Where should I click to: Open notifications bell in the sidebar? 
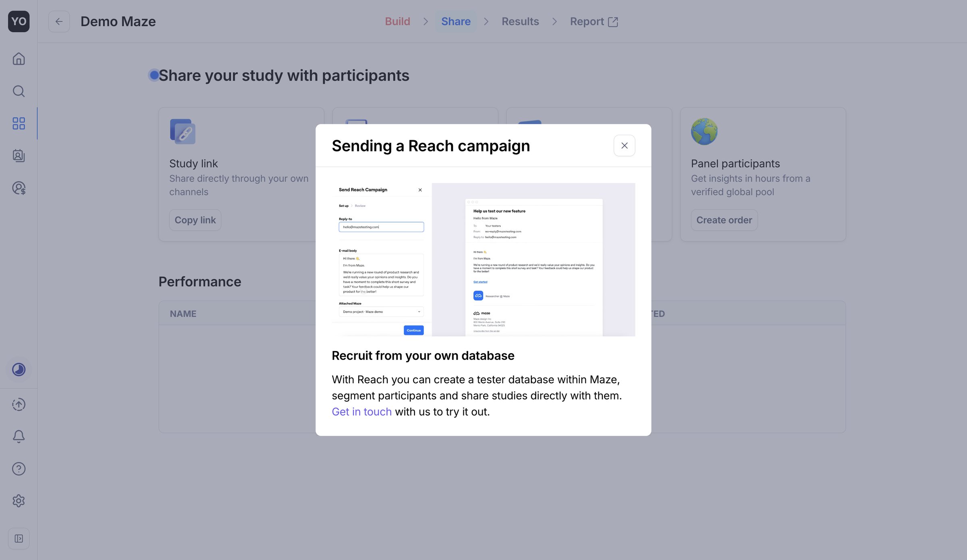(19, 436)
